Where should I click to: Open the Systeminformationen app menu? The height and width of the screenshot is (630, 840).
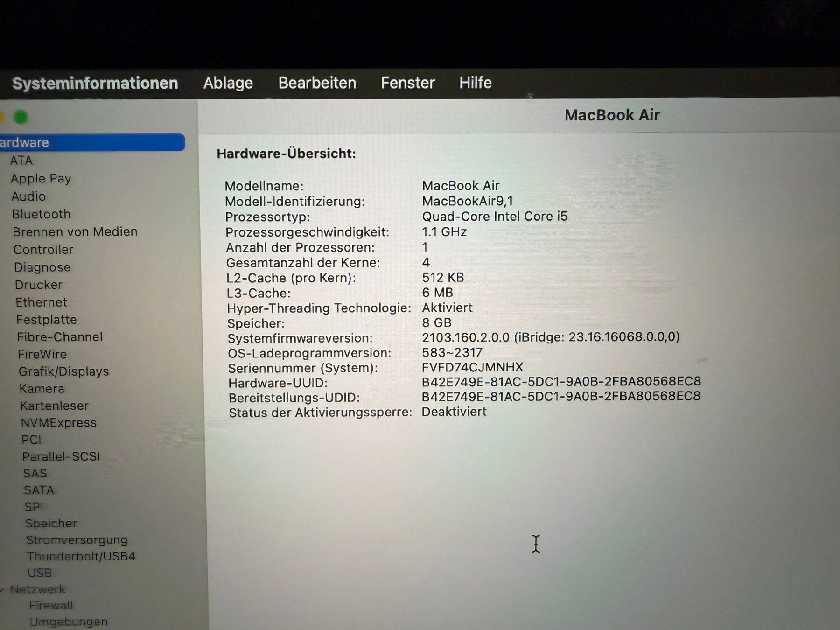coord(95,83)
